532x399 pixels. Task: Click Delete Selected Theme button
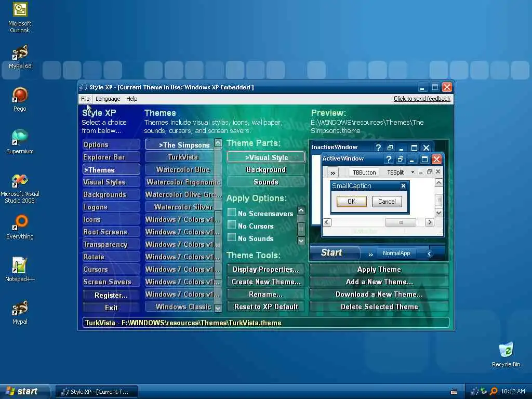379,307
